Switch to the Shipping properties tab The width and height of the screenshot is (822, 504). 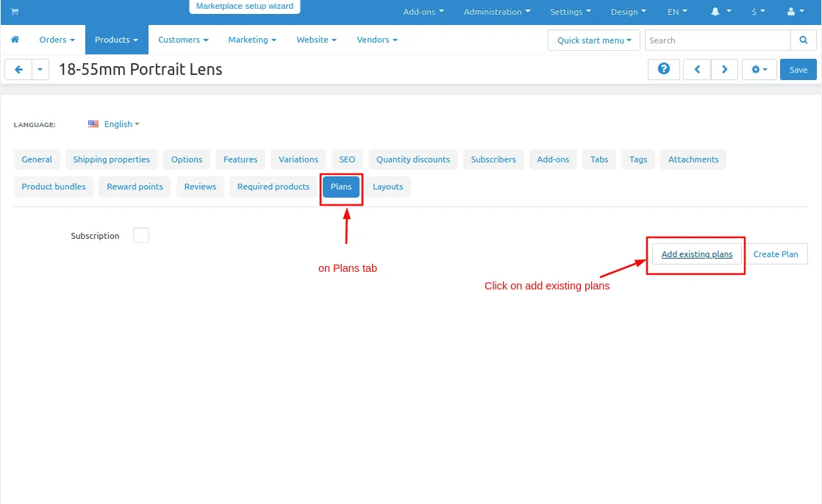(111, 159)
